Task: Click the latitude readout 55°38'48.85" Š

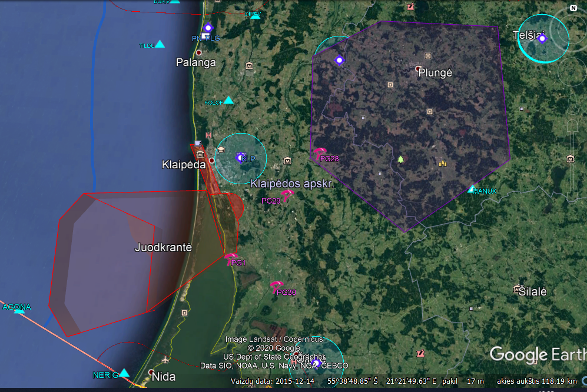Action: (353, 381)
